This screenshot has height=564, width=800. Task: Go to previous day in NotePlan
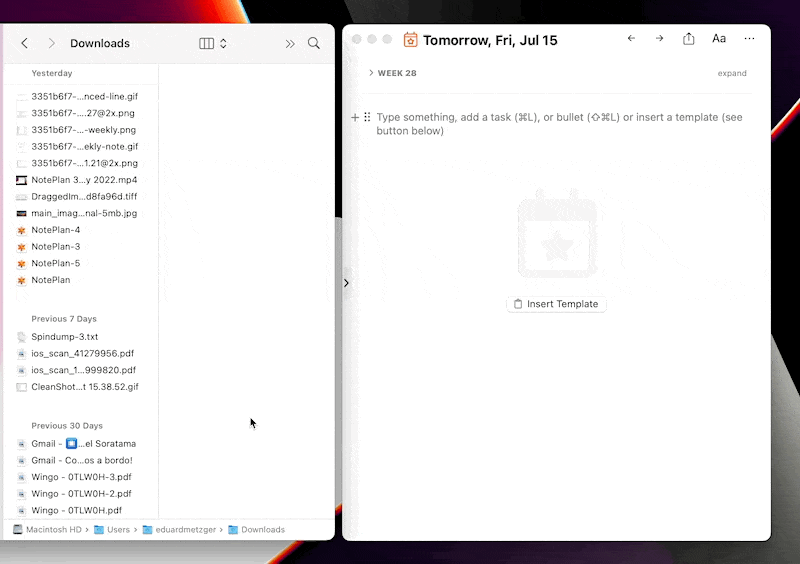(631, 38)
